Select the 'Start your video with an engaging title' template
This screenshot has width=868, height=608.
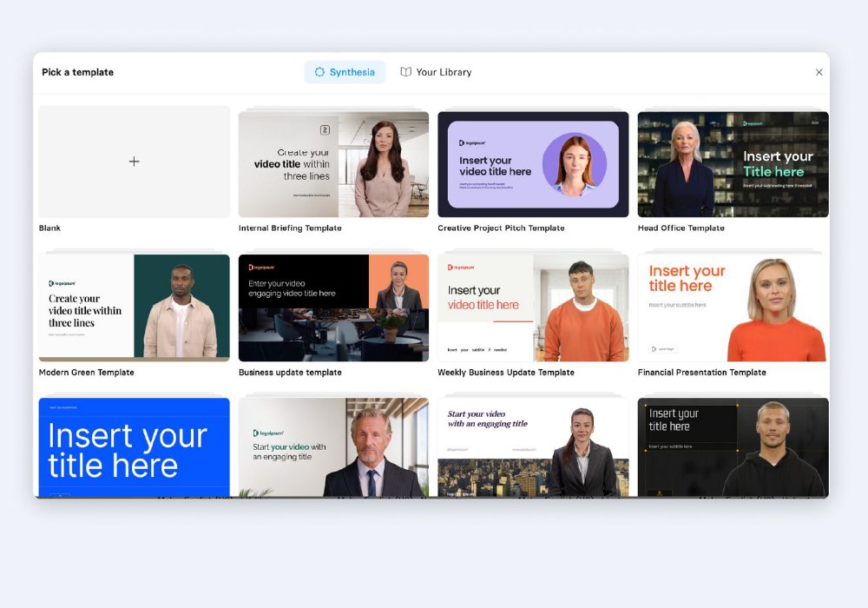coord(333,447)
